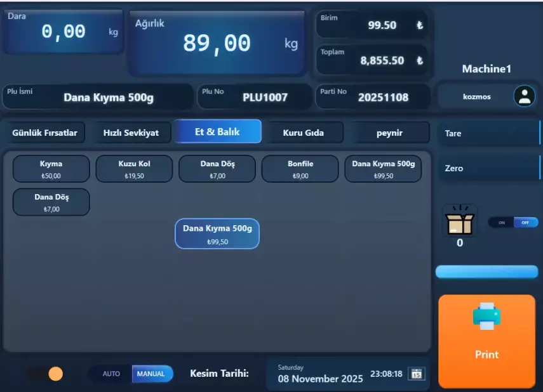Select MANUAL mode
543x392 pixels.
click(x=151, y=374)
